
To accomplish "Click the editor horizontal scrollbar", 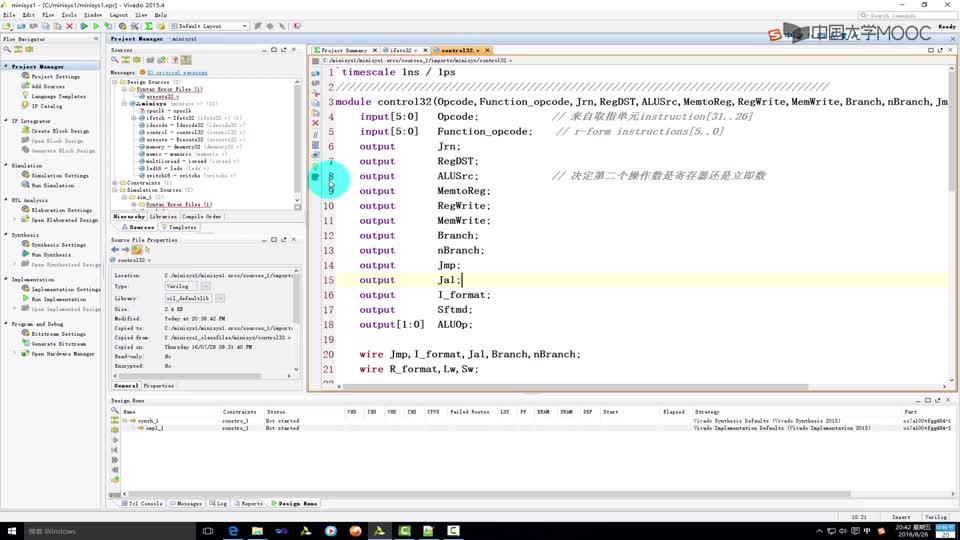I will pyautogui.click(x=577, y=386).
